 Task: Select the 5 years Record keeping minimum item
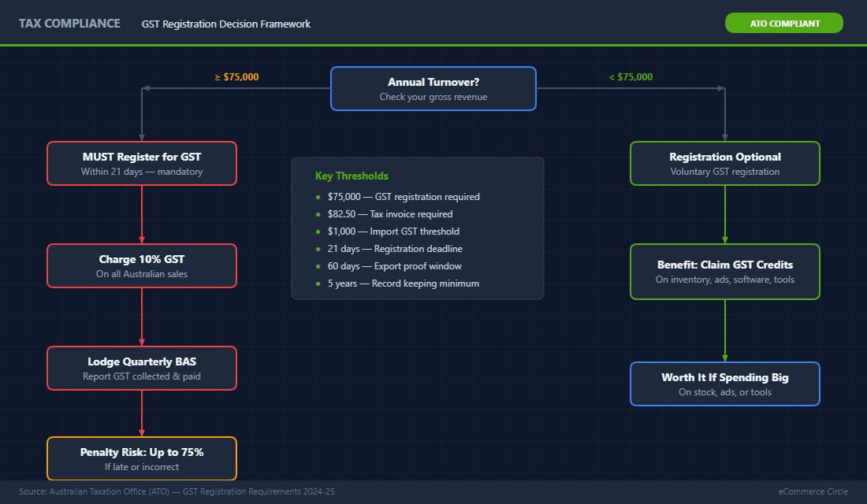(x=403, y=283)
